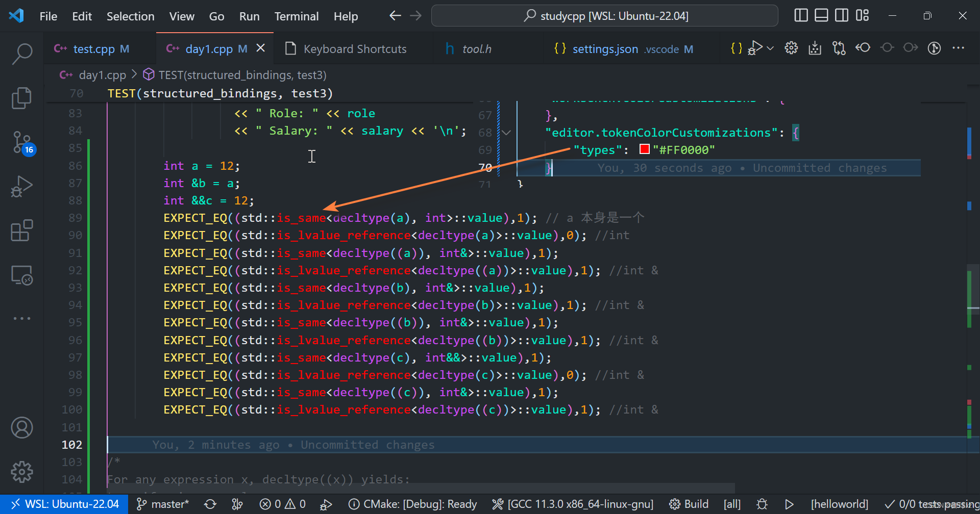
Task: Open Problems via errors and warnings count
Action: pyautogui.click(x=283, y=504)
